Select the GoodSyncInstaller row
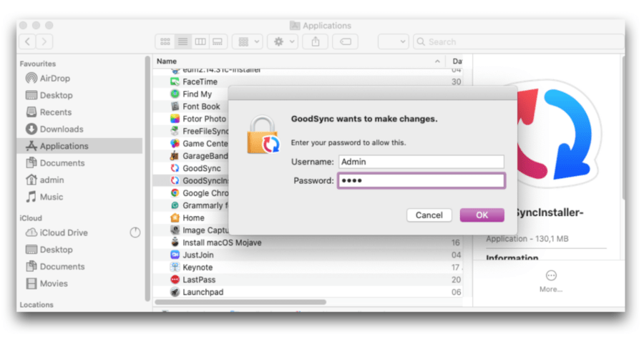Image resolution: width=644 pixels, height=342 pixels. [191, 180]
